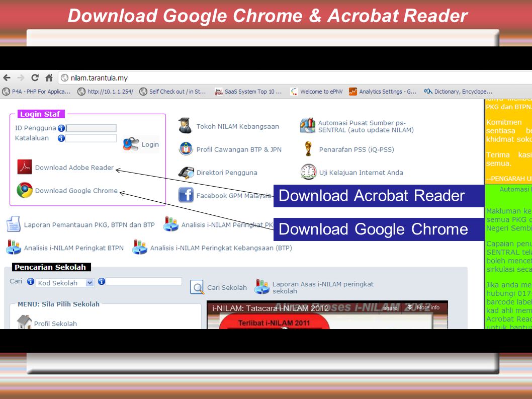Click the info icon after Kod Sekolah dropdown
Screen dimensions: 532x399
[x=101, y=281]
